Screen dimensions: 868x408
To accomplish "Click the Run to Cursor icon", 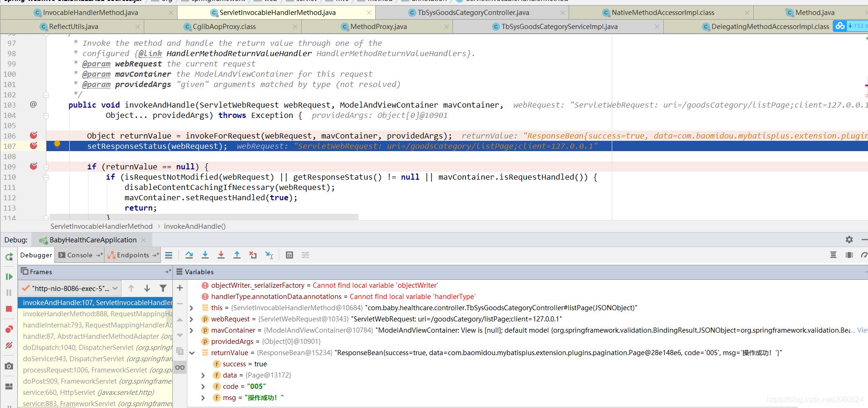I will pos(269,255).
